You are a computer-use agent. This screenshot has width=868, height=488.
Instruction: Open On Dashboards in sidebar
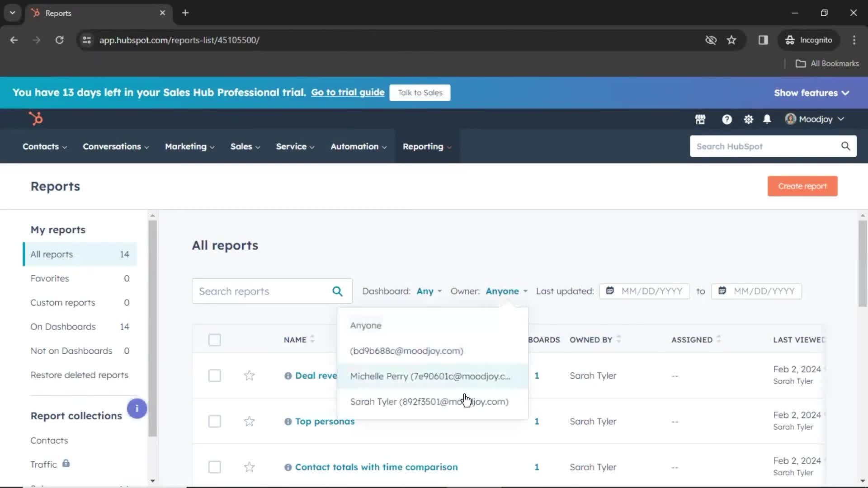pos(80,327)
